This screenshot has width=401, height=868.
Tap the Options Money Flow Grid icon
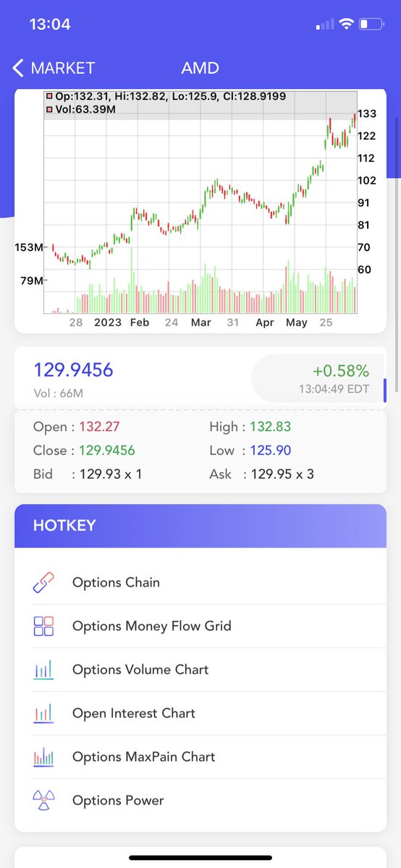click(x=43, y=626)
